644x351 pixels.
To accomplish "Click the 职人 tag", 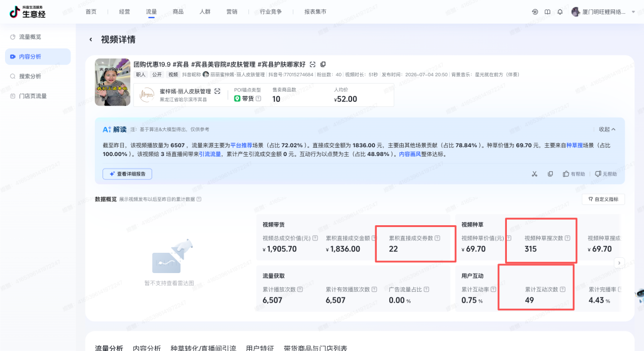I will [x=141, y=75].
